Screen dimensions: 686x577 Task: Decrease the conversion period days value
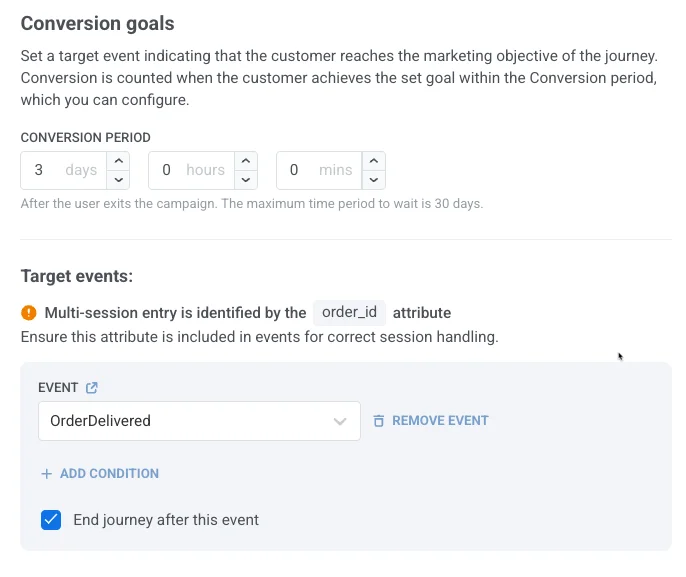pos(119,180)
